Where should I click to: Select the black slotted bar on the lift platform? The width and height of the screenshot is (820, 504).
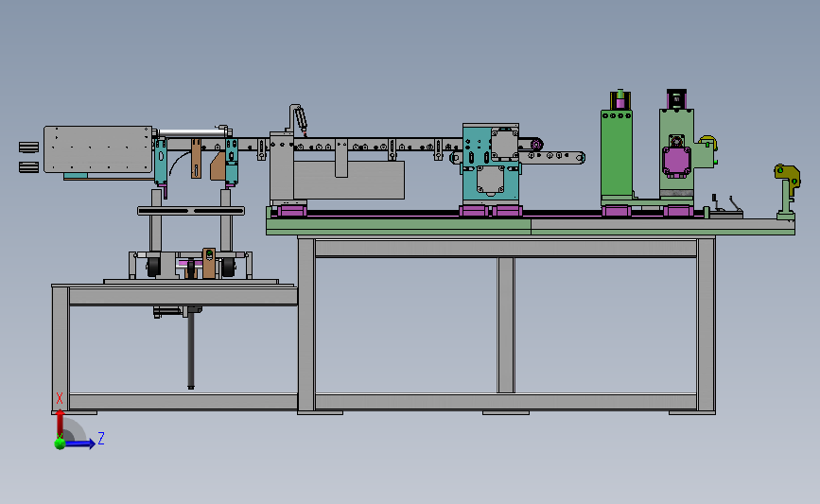(191, 211)
